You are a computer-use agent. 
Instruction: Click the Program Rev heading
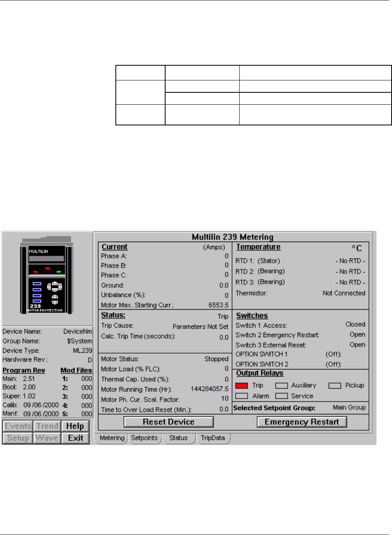24,370
